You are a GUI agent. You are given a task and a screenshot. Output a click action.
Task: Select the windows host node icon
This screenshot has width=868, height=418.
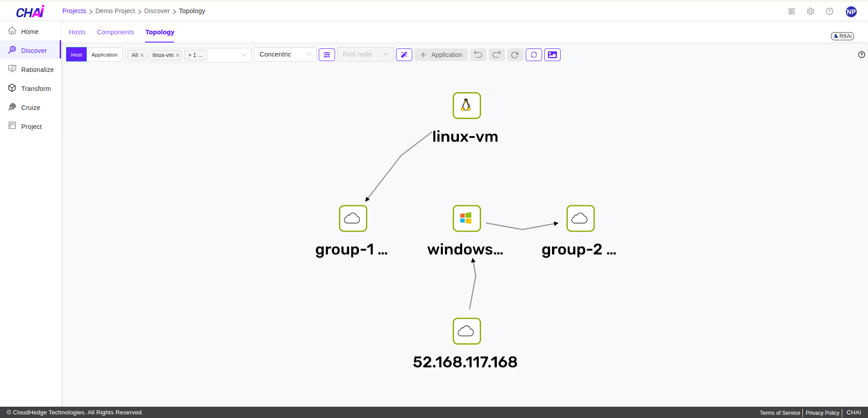point(467,218)
